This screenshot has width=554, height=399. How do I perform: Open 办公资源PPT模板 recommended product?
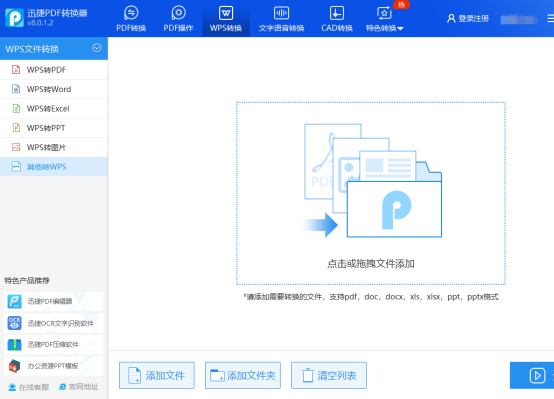[53, 366]
